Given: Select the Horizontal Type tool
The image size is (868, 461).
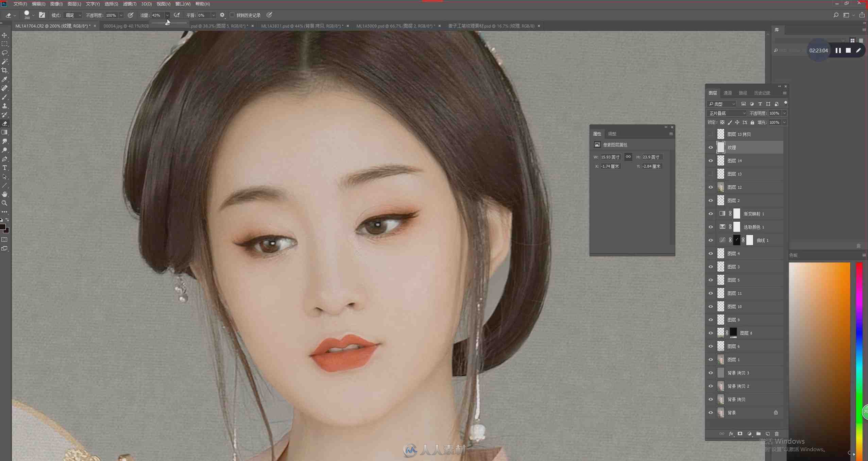Looking at the screenshot, I should (x=4, y=168).
